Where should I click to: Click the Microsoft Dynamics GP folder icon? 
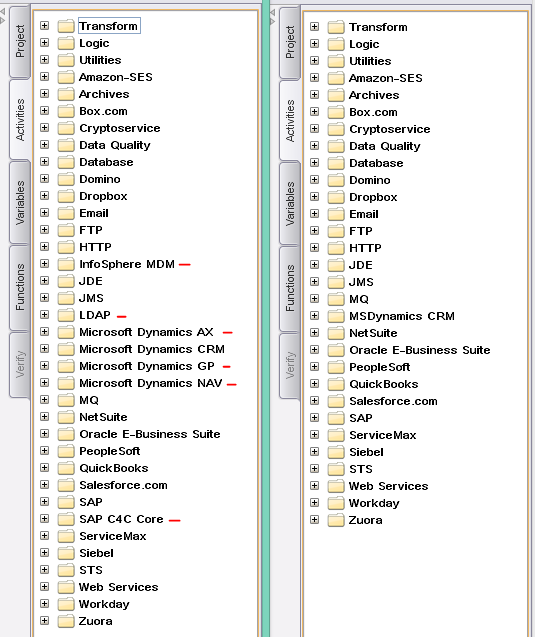tap(66, 366)
